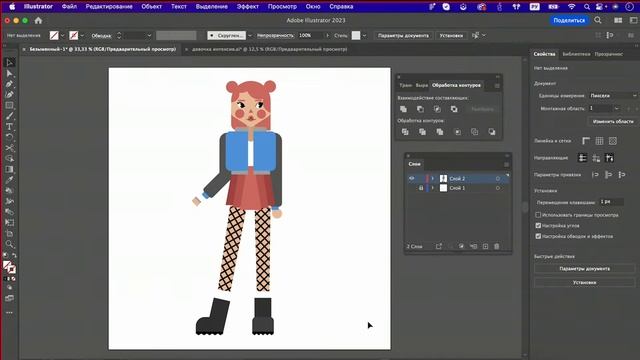640x360 pixels.
Task: Click the Непрозрачность opacity field
Action: pyautogui.click(x=311, y=36)
